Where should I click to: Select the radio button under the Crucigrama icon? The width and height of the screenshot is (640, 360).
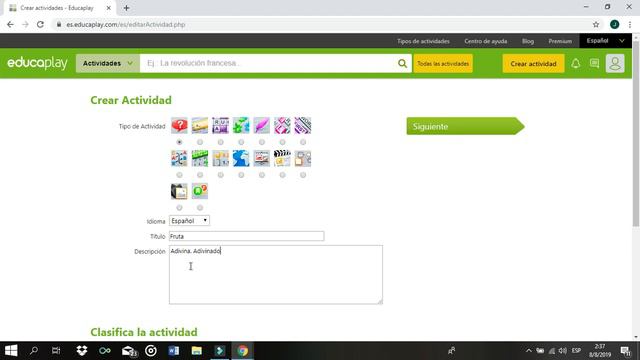(x=220, y=142)
